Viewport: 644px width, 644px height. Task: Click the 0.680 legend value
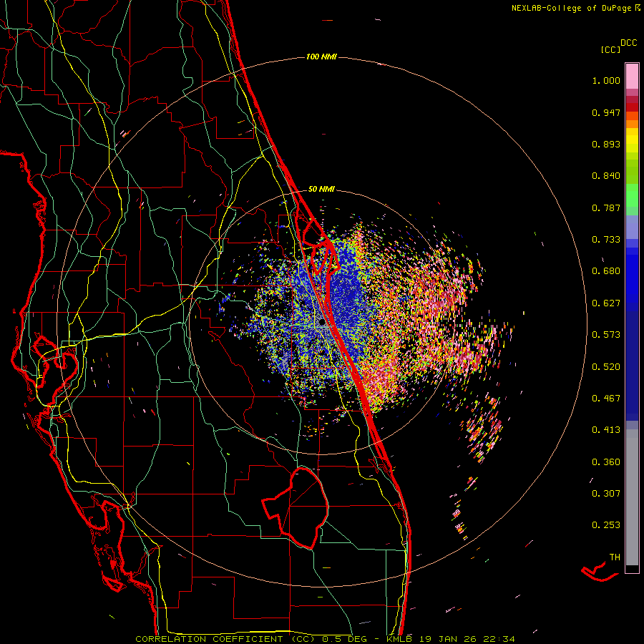tap(606, 271)
